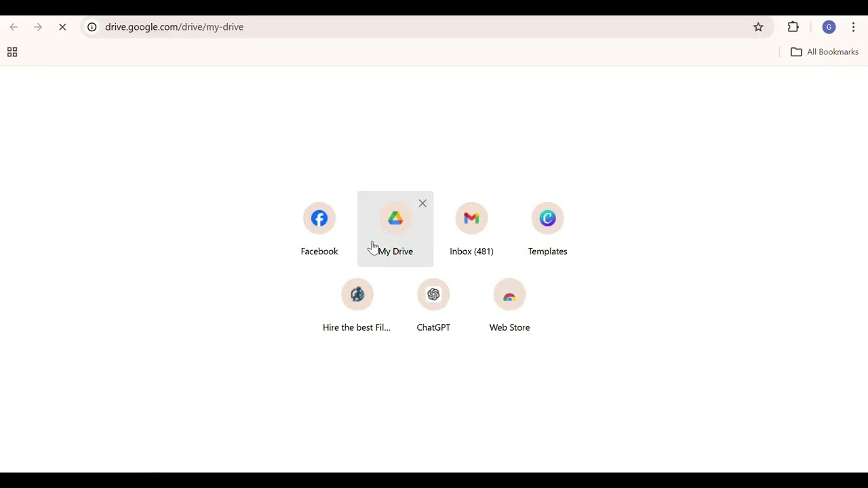The height and width of the screenshot is (488, 868).
Task: Open the Hire the best Fil... shortcut icon
Action: click(357, 294)
